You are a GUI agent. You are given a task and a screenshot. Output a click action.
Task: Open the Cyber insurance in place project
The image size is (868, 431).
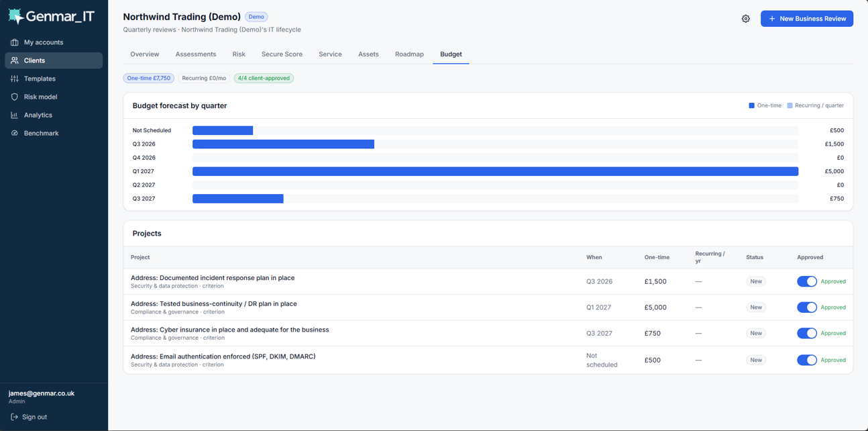click(230, 330)
